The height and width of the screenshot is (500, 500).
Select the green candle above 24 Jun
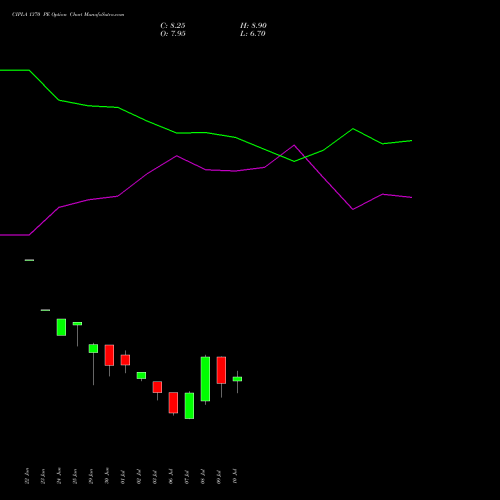pos(61,327)
